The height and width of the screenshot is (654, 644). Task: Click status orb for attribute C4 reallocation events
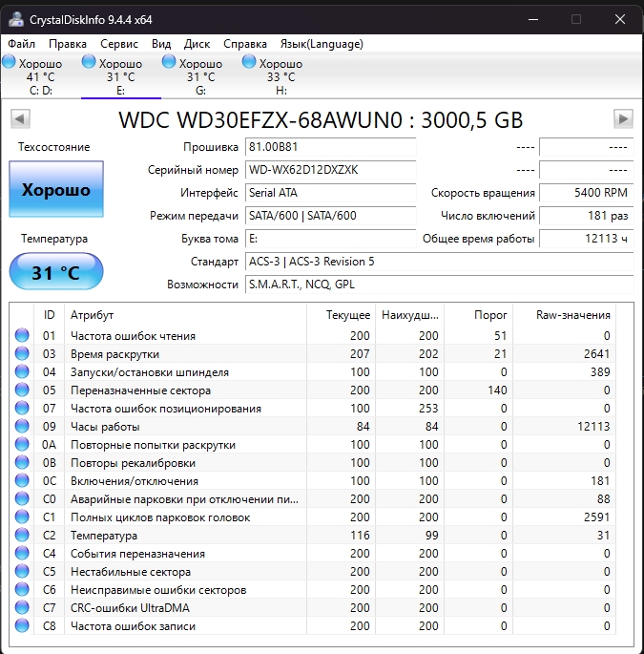point(22,553)
